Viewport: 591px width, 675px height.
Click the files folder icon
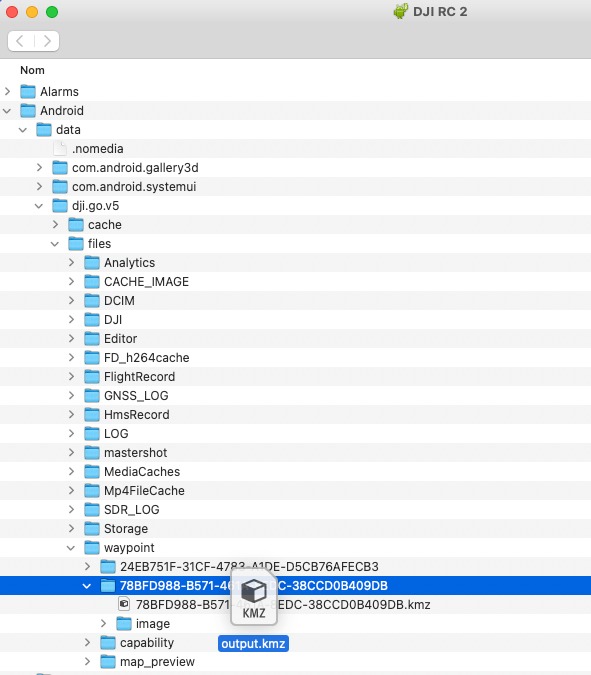[76, 244]
